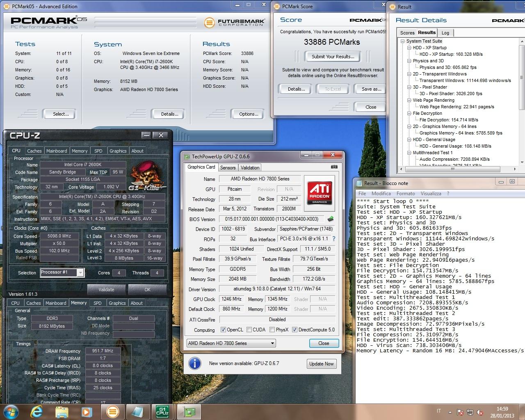Screen dimensions: 525x420
Task: Click the GPU-Z screenshot camera icon
Action: point(334,167)
